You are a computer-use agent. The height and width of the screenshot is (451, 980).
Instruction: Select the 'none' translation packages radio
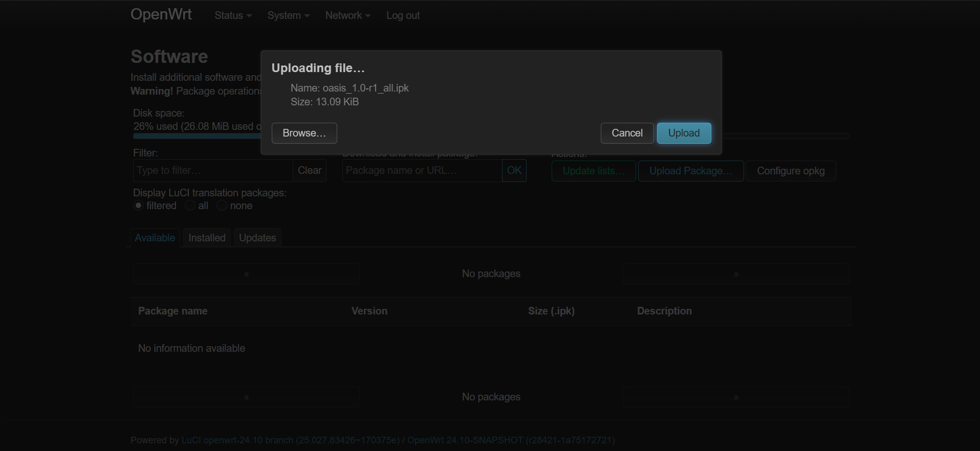point(222,206)
